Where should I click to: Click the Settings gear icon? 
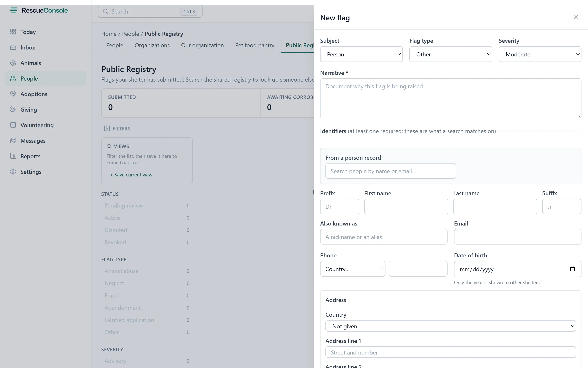pos(13,172)
